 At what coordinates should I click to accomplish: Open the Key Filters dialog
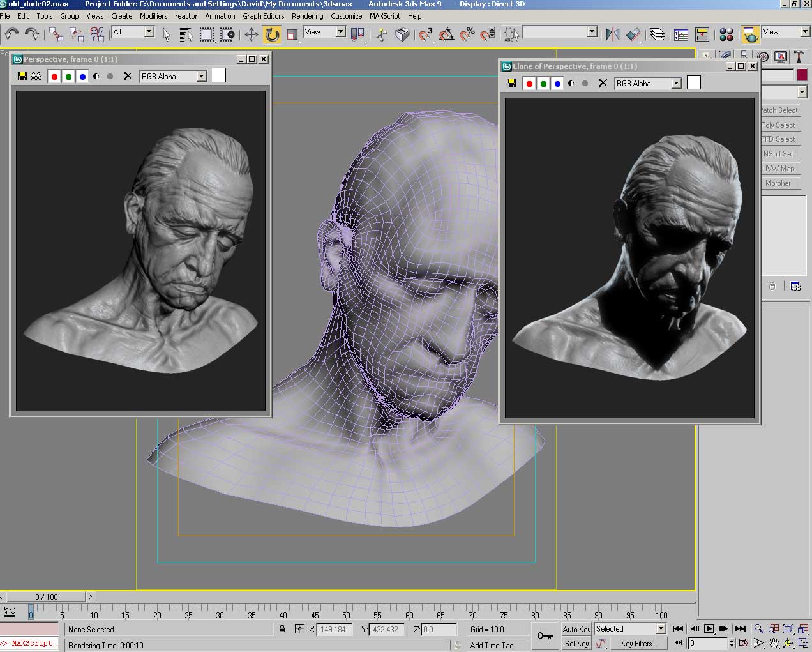click(639, 644)
